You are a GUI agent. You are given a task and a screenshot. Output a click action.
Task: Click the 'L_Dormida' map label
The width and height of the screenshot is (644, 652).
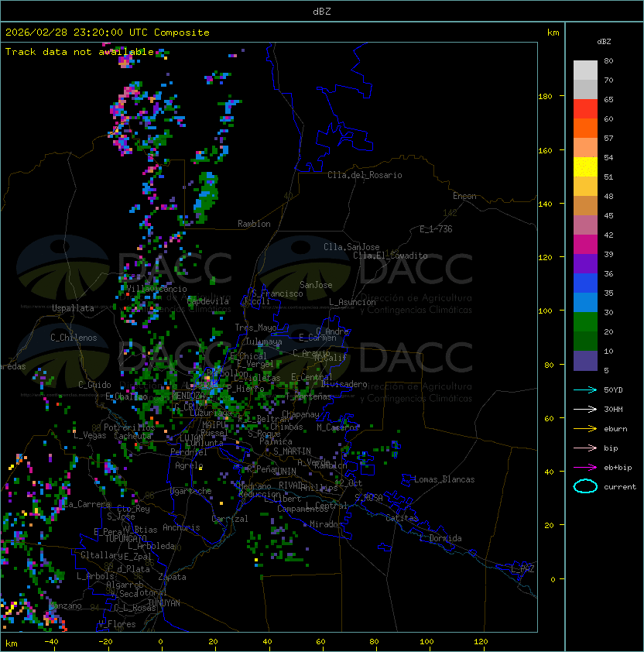(440, 538)
